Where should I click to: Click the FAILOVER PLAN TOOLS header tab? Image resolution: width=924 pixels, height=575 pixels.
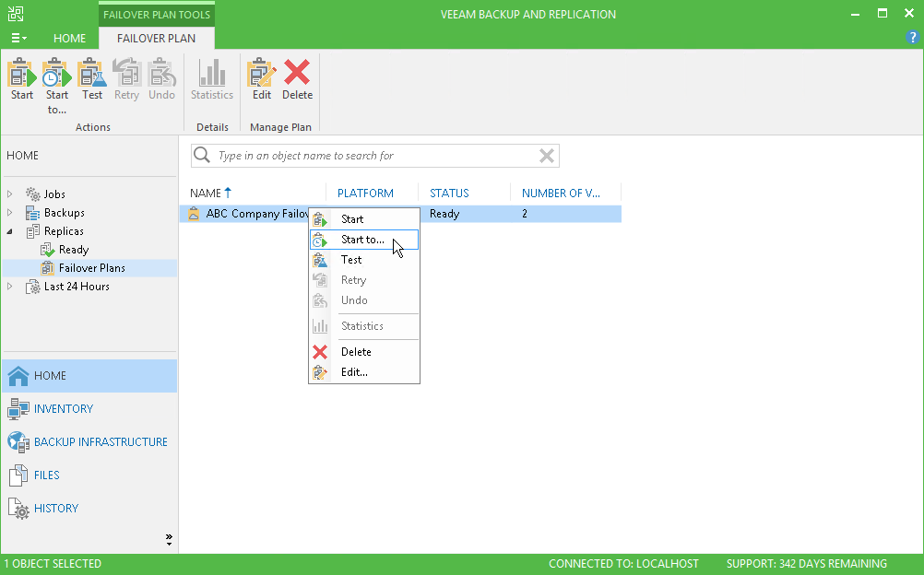pyautogui.click(x=157, y=15)
